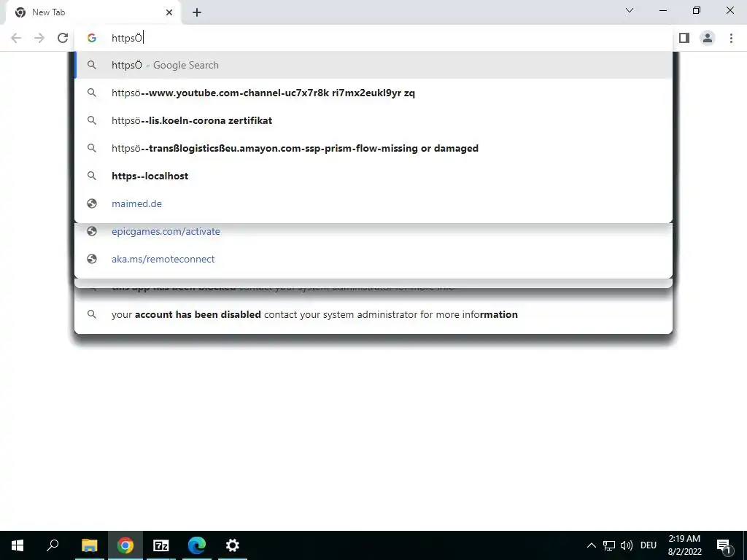
Task: Open the clock showing 2:19 AM
Action: (x=684, y=545)
